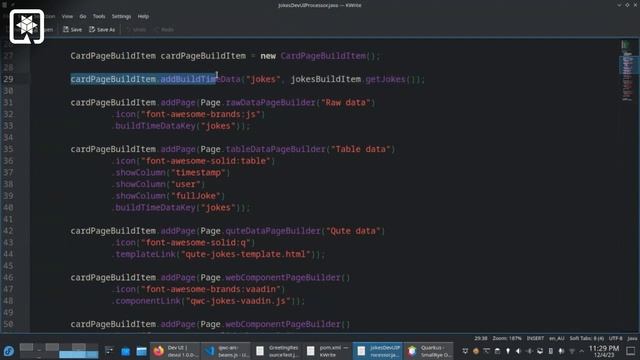The height and width of the screenshot is (360, 640).
Task: Open the Java syntax mode selector
Action: pyautogui.click(x=632, y=338)
